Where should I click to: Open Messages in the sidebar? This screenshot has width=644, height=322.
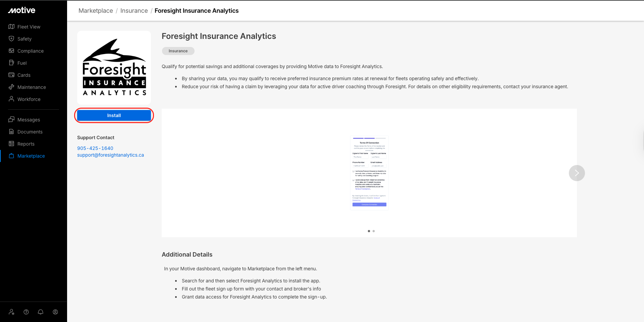(29, 120)
